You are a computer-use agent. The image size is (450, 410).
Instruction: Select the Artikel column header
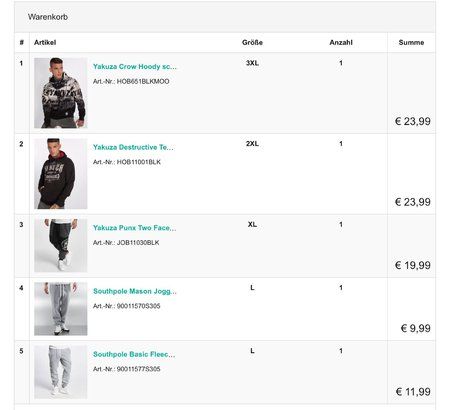[x=45, y=42]
